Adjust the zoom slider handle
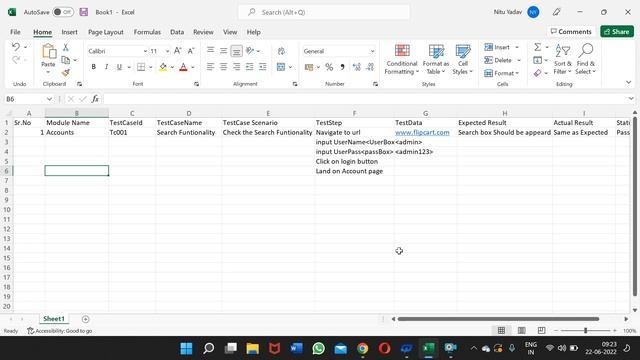Screen dimensions: 640x360 pyautogui.click(x=585, y=330)
